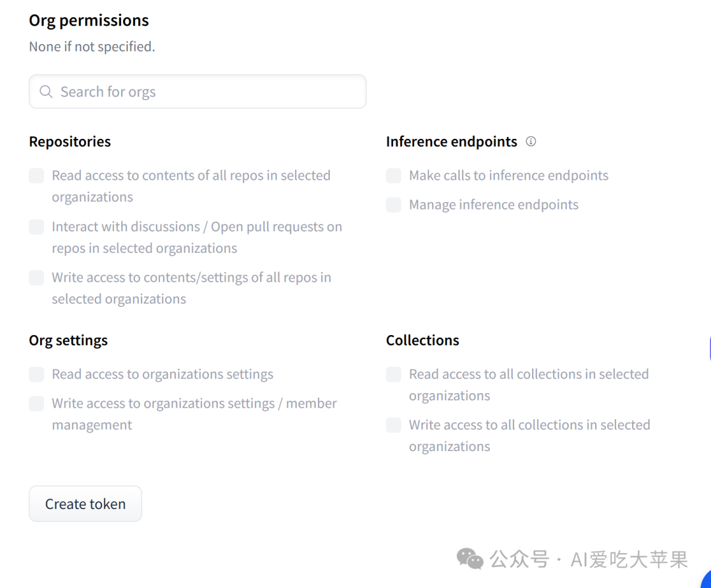Click the WeChat logo in the watermark
Viewport: 711px width, 588px height.
coord(470,558)
